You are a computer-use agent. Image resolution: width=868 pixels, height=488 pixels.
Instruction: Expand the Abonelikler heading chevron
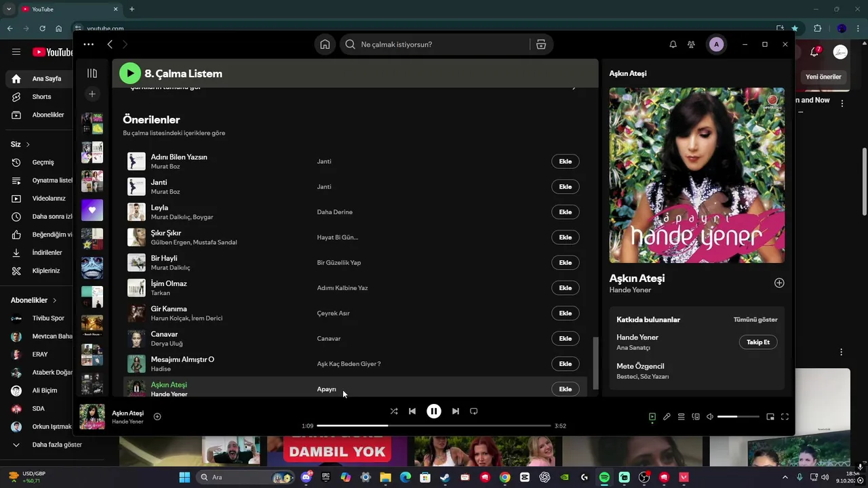click(x=54, y=300)
